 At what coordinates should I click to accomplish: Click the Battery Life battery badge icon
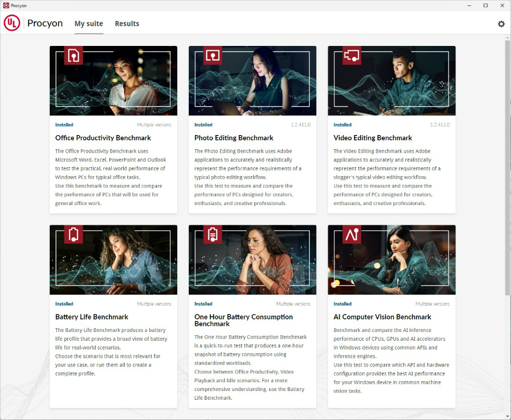(73, 234)
